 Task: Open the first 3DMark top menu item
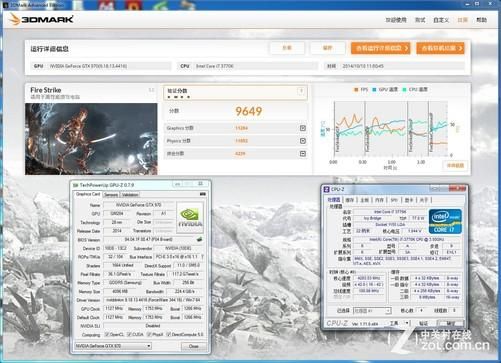point(396,20)
